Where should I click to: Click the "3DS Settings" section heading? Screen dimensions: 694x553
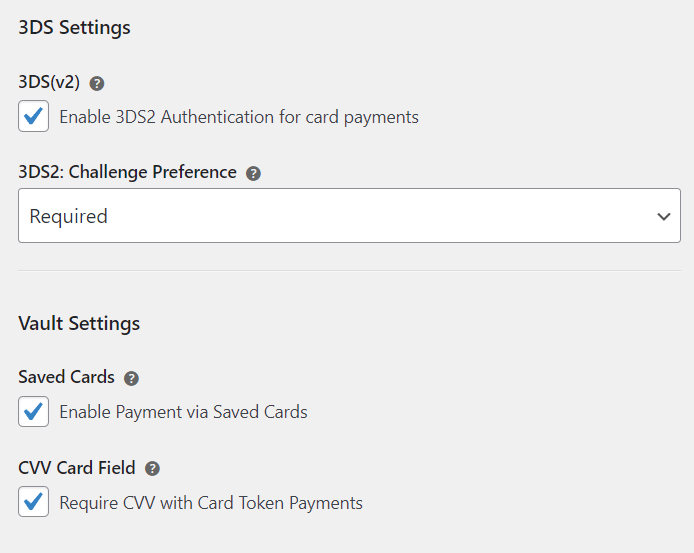tap(74, 27)
